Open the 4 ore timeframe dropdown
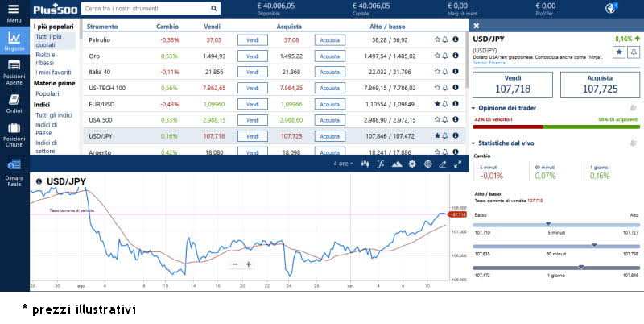 pyautogui.click(x=343, y=164)
